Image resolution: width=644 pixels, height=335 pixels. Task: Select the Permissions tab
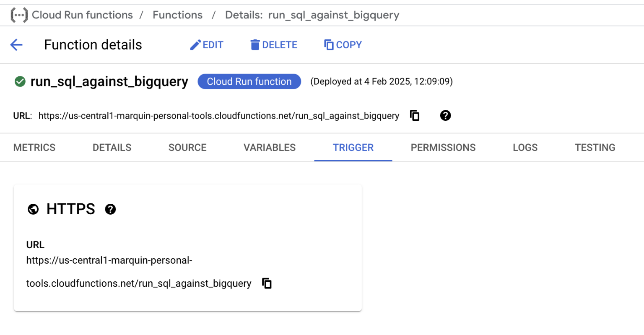point(443,147)
